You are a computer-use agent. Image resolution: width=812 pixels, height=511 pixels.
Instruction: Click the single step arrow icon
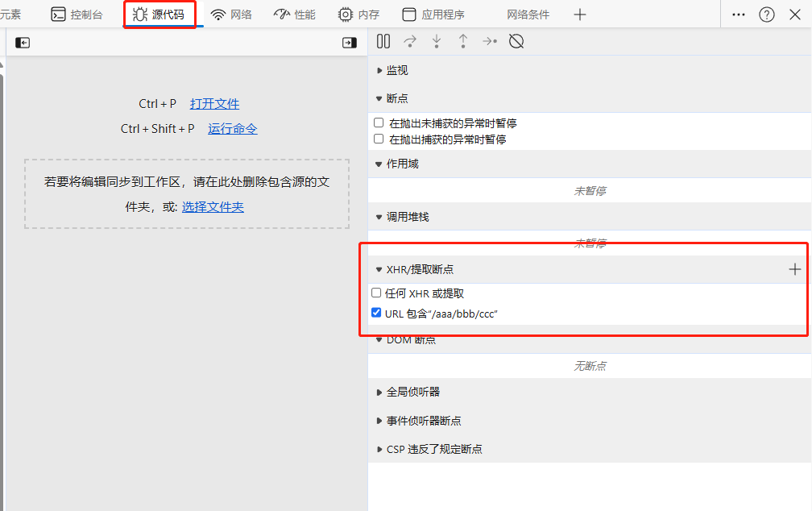[490, 41]
